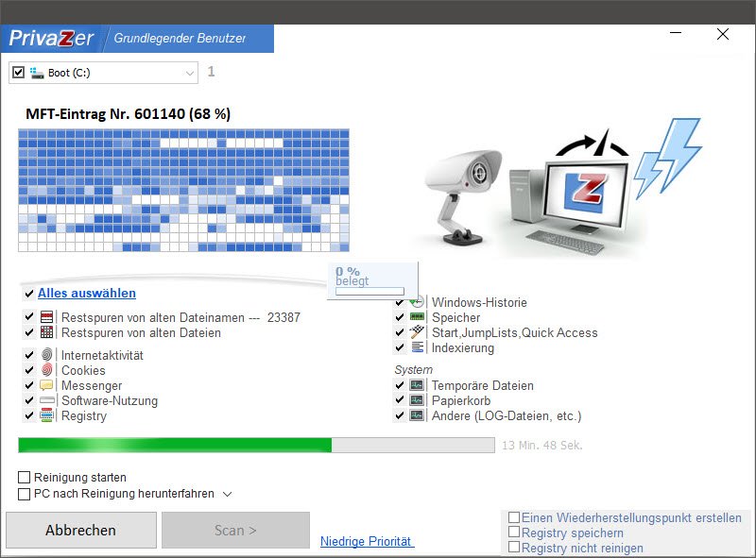Uncheck the Papierkorb checkbox
756x558 pixels.
tap(400, 400)
